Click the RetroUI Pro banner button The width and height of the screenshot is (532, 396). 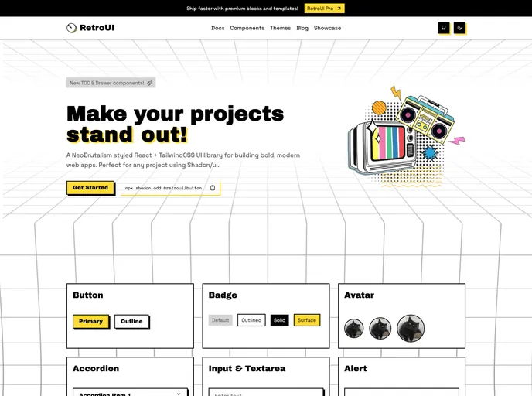click(323, 9)
